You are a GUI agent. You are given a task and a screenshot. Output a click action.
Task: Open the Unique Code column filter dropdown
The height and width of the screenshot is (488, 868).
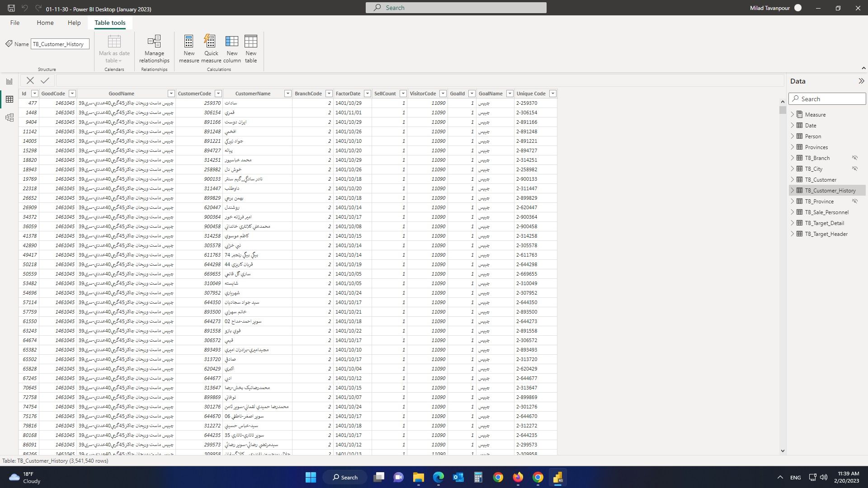click(x=552, y=94)
